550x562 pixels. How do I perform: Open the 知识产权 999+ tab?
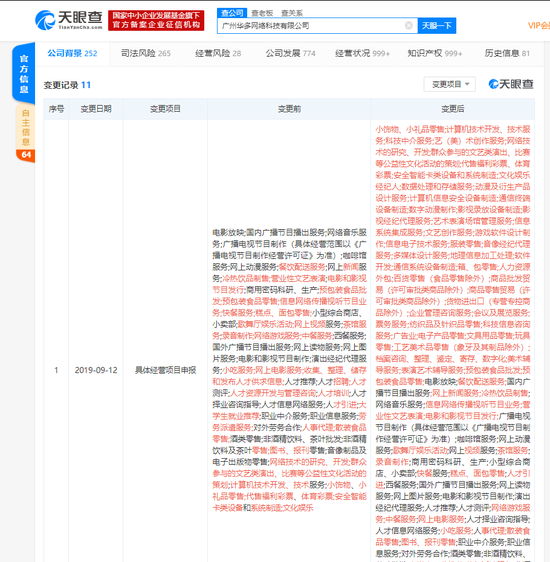[x=435, y=53]
